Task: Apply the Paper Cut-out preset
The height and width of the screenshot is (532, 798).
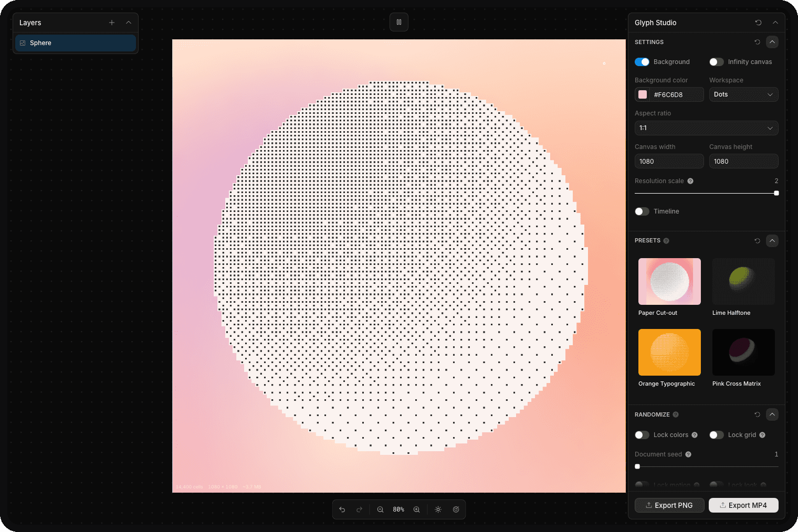Action: coord(669,281)
